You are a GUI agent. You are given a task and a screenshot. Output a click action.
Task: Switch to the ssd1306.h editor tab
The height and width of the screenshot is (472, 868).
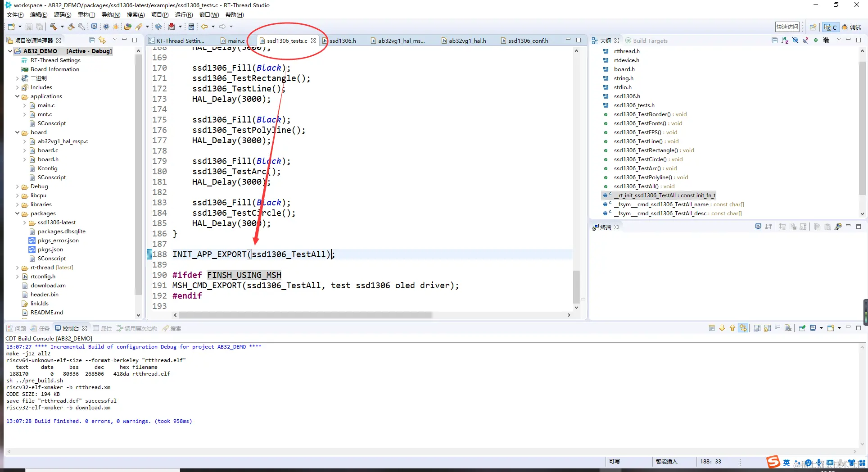[339, 41]
